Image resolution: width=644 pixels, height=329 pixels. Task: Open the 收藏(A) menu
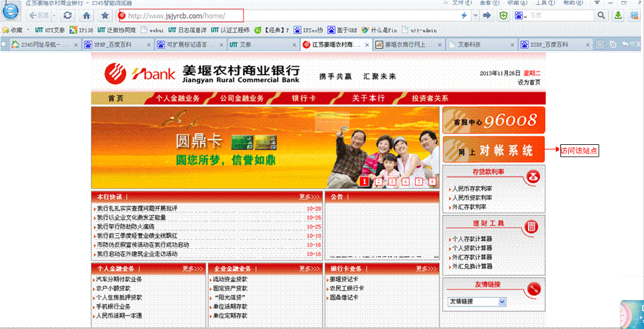(x=517, y=2)
